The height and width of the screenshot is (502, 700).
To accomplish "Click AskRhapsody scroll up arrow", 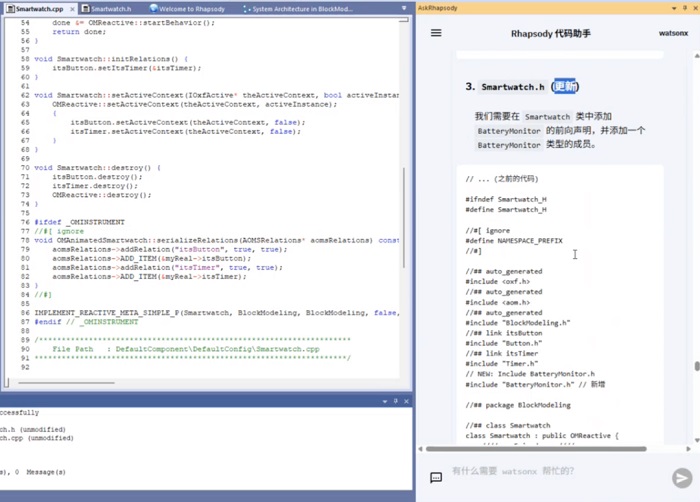I will pyautogui.click(x=697, y=56).
